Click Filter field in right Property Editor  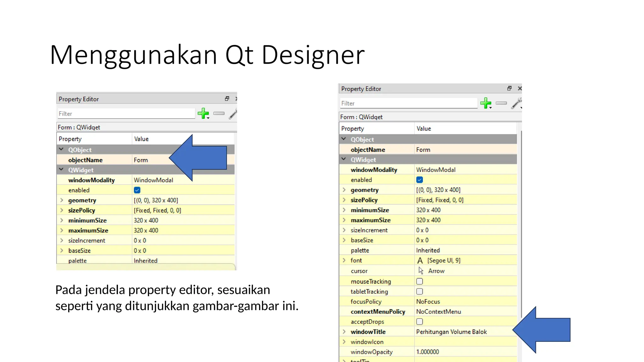(x=408, y=103)
